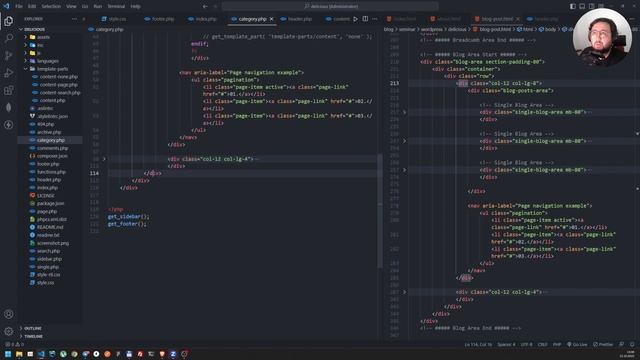
Task: Switch to the footer.php tab
Action: tap(160, 19)
